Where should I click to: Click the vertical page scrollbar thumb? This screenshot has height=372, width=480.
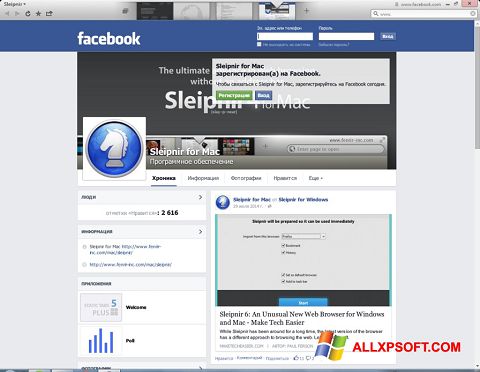tap(477, 85)
